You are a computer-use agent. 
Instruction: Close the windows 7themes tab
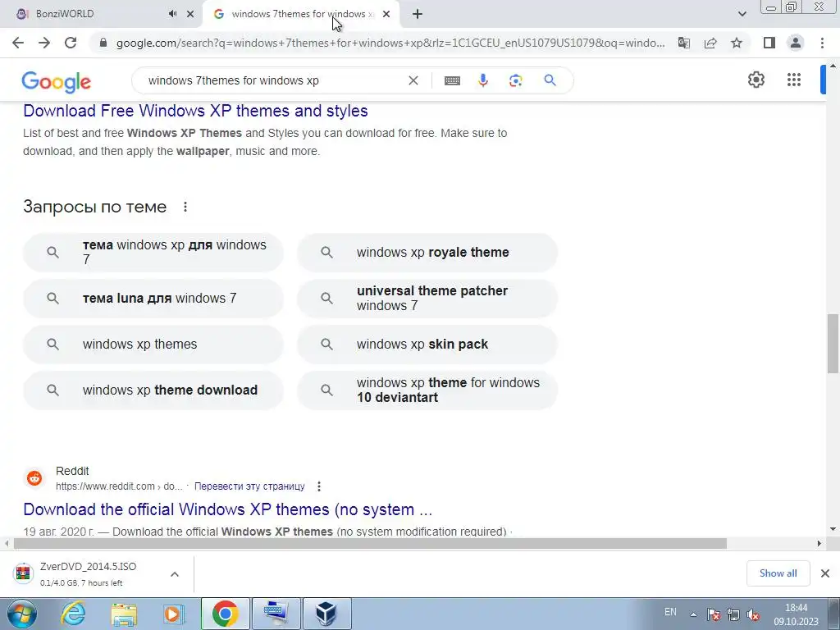(x=386, y=14)
